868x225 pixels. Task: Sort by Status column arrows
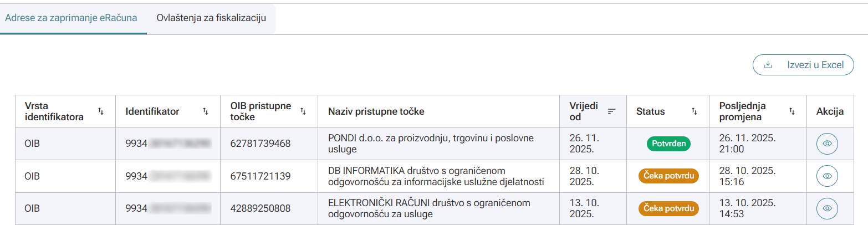tap(694, 111)
